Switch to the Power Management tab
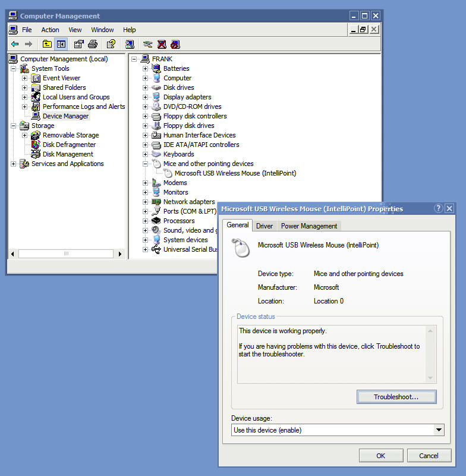This screenshot has width=466, height=476. coord(309,226)
